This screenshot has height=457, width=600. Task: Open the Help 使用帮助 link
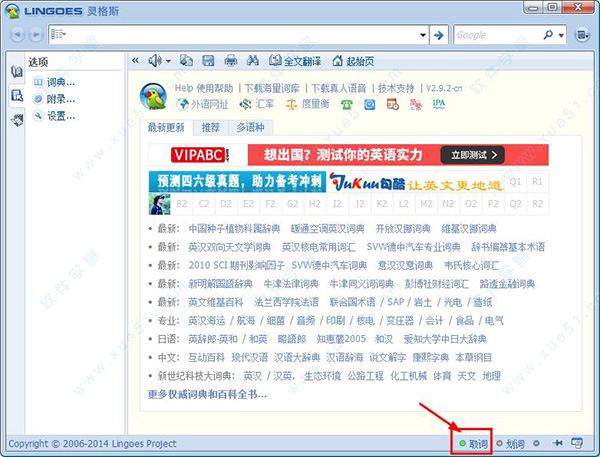pos(204,88)
